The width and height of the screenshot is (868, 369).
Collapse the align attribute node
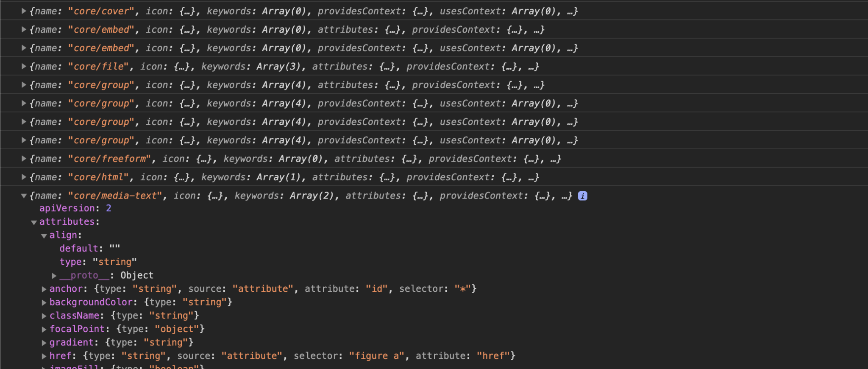(44, 236)
